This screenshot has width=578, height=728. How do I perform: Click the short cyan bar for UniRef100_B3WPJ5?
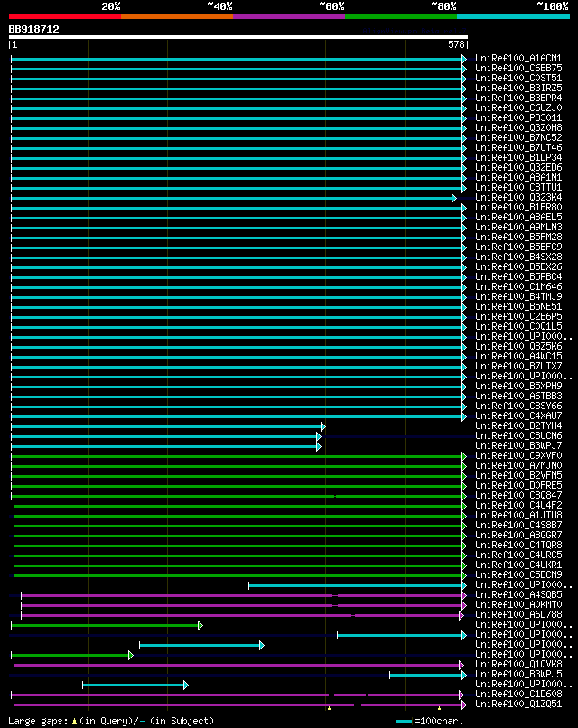click(x=428, y=675)
